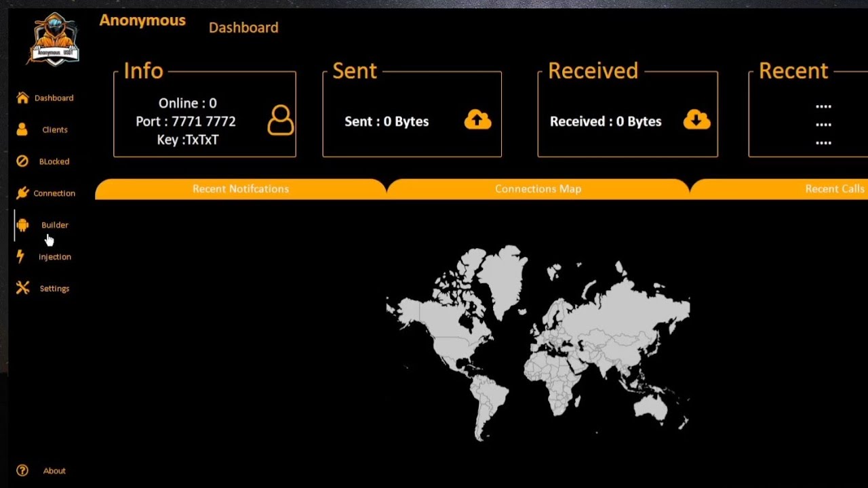This screenshot has width=868, height=488.
Task: Open the Dashboard sidebar label
Action: point(54,98)
